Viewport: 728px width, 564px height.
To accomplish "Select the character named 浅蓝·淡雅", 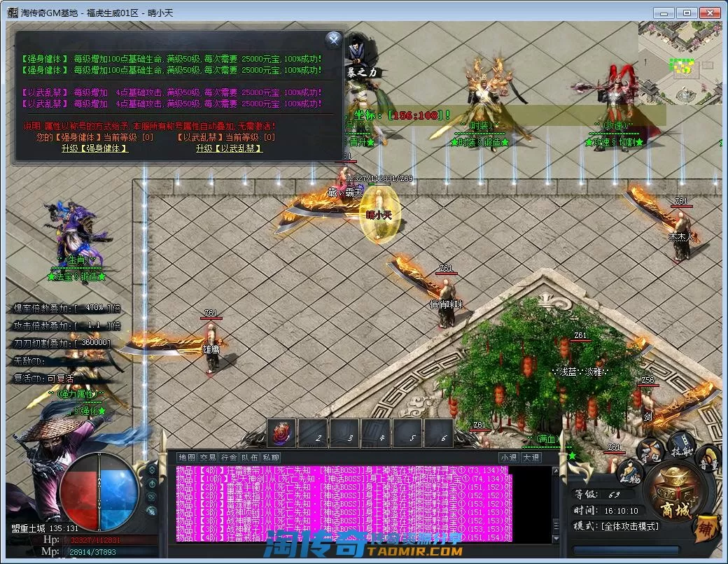I will [580, 372].
